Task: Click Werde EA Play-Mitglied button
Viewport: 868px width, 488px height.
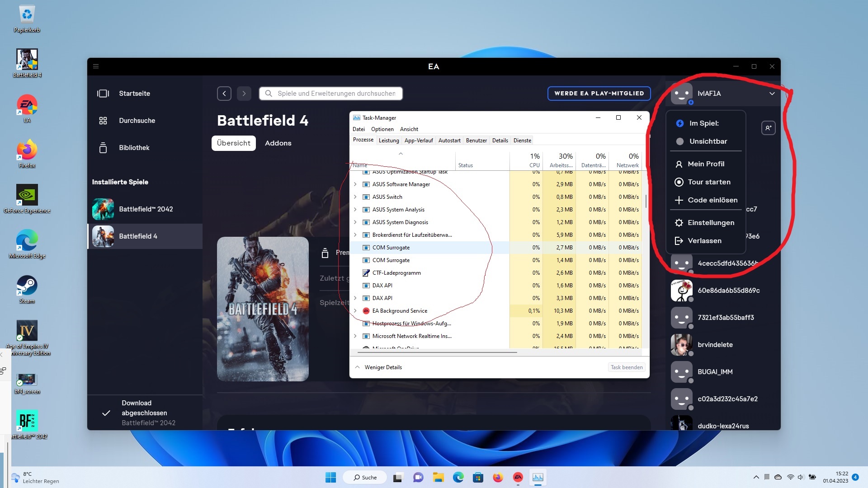Action: pos(599,94)
